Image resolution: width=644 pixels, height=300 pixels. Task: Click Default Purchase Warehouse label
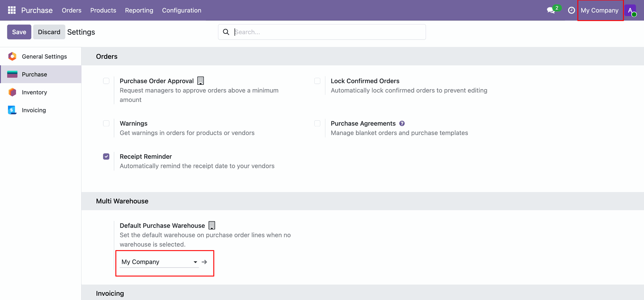(x=162, y=226)
